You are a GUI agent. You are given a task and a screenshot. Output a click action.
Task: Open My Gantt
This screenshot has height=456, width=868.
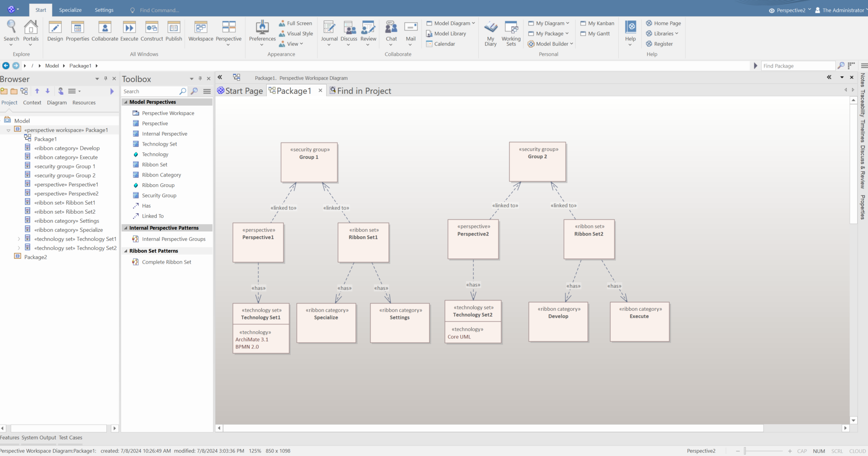(x=595, y=34)
